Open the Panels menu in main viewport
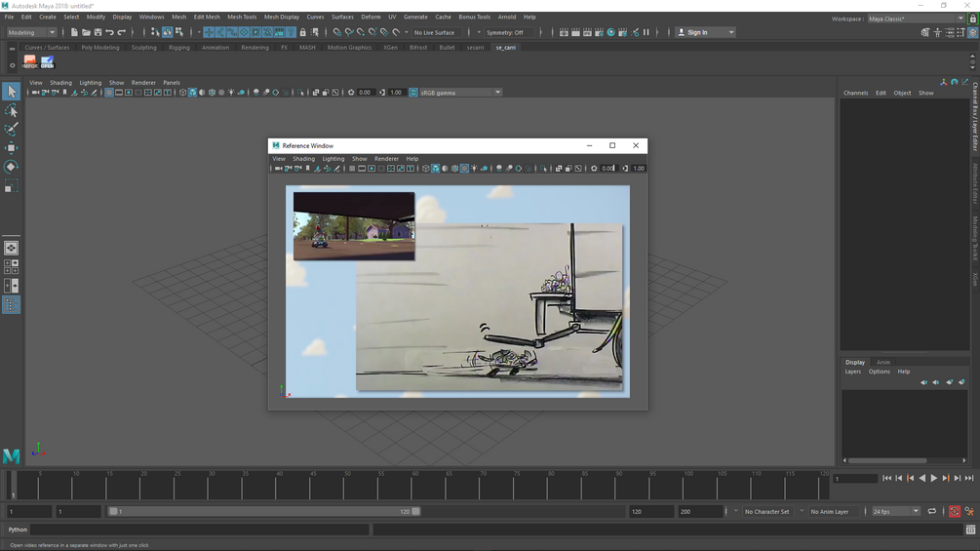The width and height of the screenshot is (980, 551). (x=172, y=83)
